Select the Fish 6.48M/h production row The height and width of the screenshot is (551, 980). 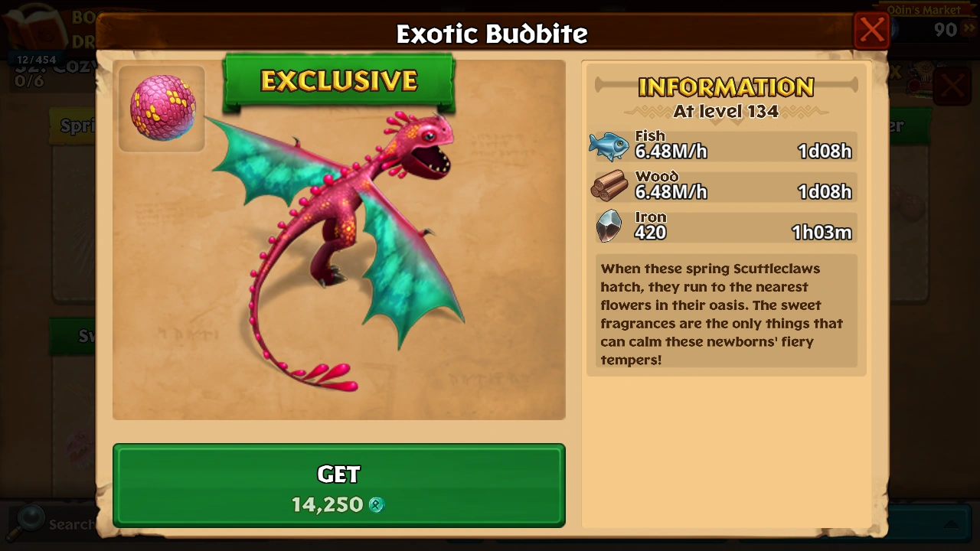(x=724, y=146)
